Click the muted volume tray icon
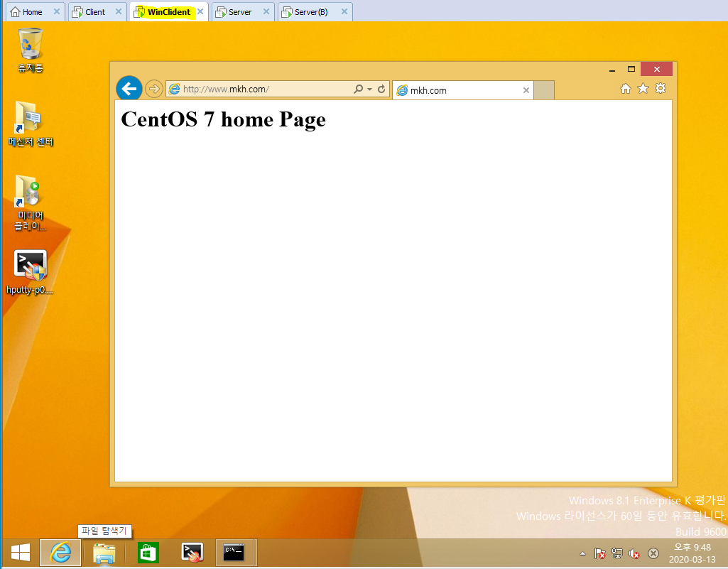The width and height of the screenshot is (728, 569). click(634, 553)
